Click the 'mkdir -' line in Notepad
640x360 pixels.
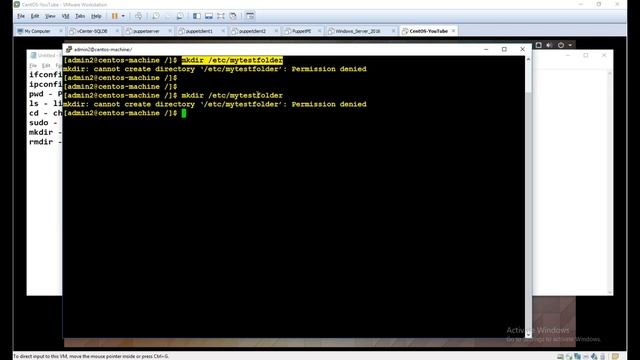[x=45, y=132]
